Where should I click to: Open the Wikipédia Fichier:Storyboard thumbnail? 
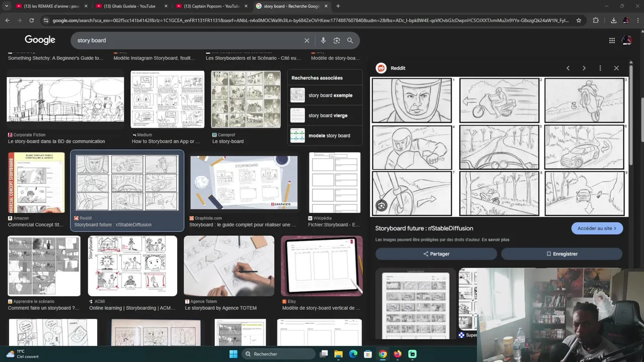[x=335, y=183]
